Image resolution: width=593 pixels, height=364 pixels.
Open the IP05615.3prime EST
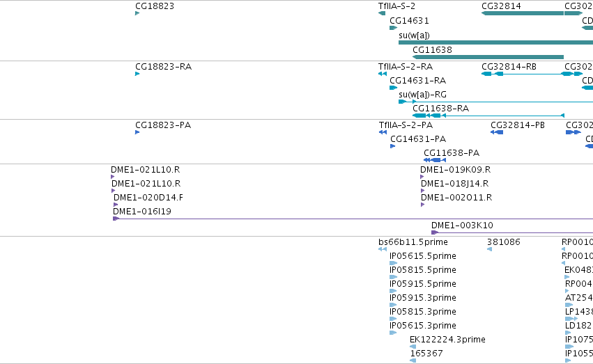(x=393, y=333)
